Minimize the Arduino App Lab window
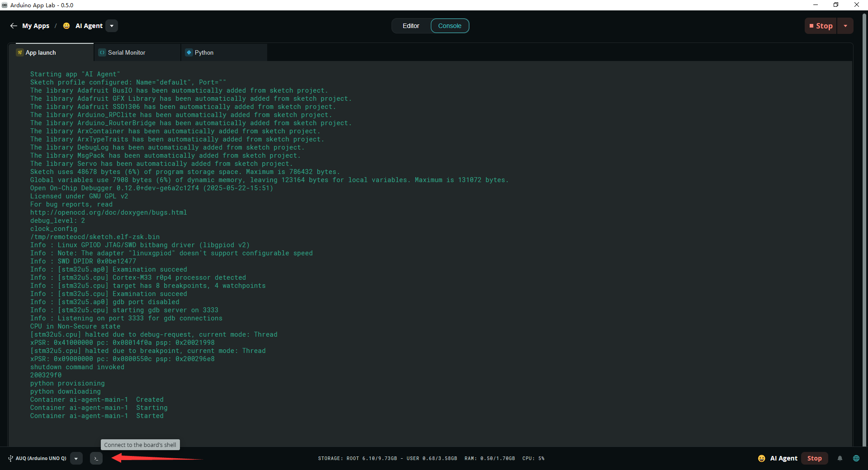Screen dimensions: 868x470 coord(816,5)
